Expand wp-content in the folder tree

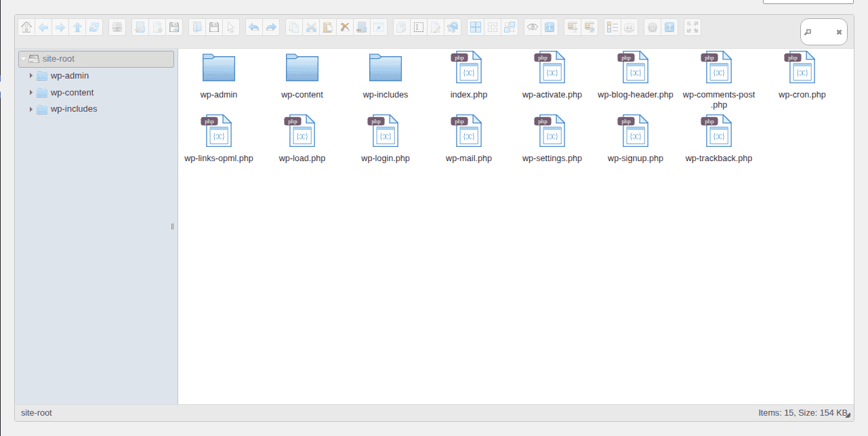[x=31, y=93]
